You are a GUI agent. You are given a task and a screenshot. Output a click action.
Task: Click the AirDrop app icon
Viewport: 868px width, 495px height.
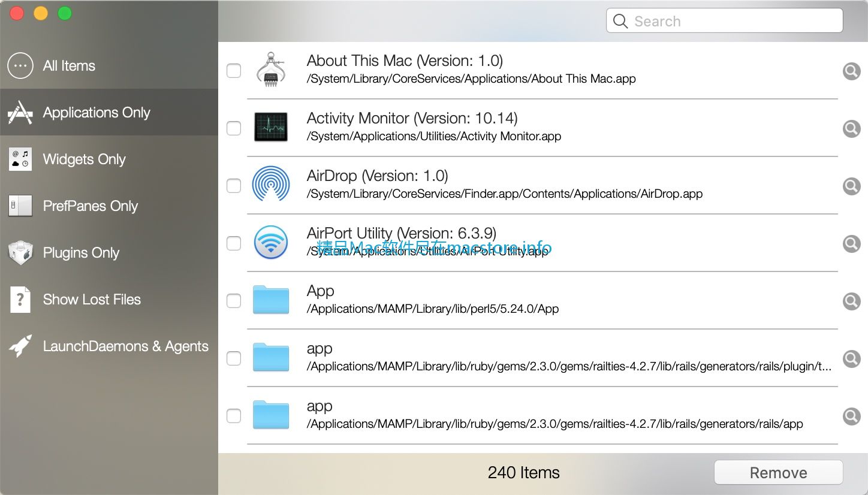pyautogui.click(x=271, y=183)
